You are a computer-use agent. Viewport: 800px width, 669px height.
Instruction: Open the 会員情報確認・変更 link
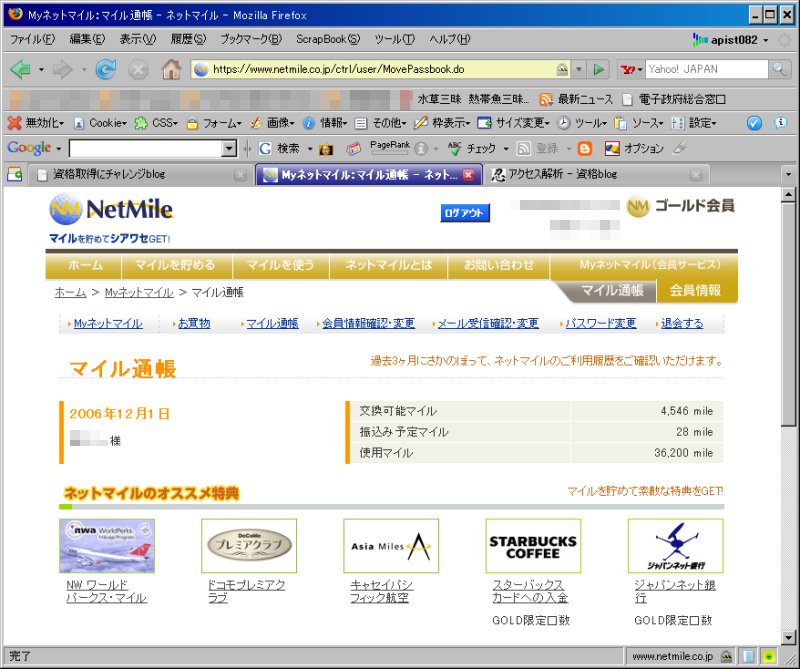pyautogui.click(x=368, y=323)
